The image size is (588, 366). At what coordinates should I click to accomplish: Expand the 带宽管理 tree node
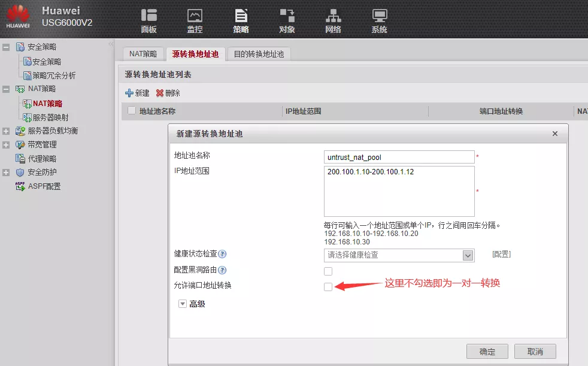(x=6, y=145)
